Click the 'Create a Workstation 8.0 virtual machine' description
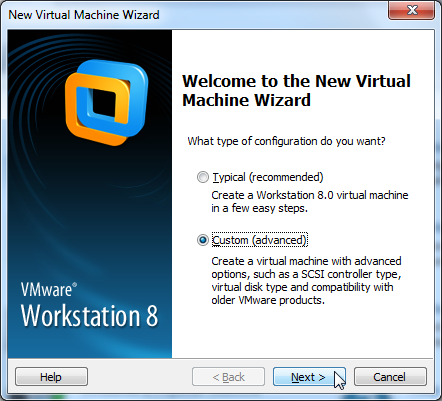Viewport: 442px width, 401px height. pos(310,201)
